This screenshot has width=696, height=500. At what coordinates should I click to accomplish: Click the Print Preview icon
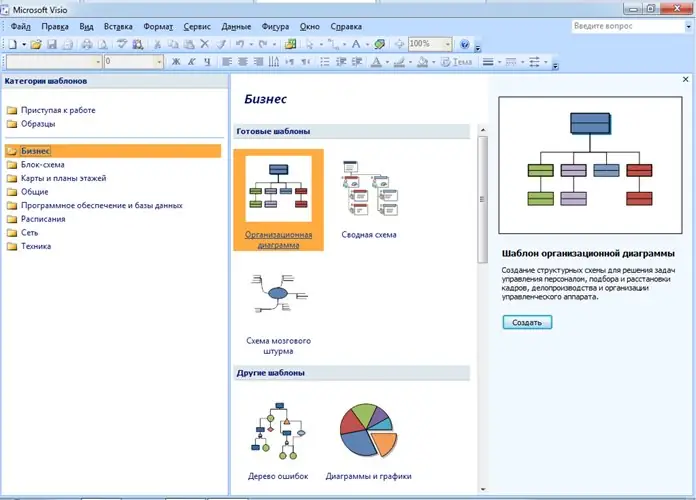tap(103, 44)
